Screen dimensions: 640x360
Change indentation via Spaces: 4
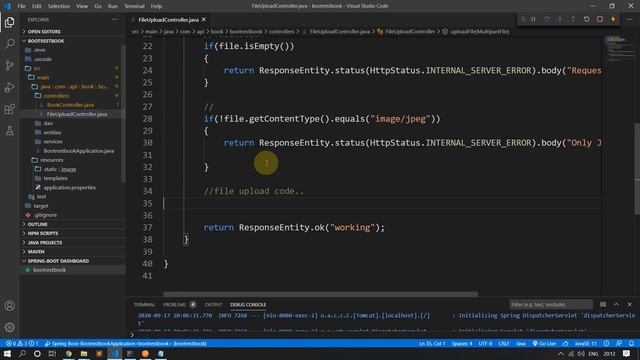pos(462,344)
